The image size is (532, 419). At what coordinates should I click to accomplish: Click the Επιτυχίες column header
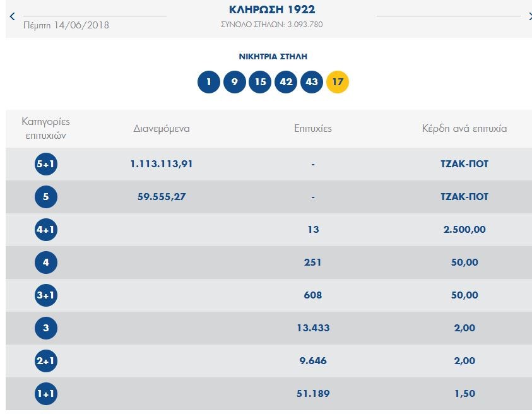pos(312,129)
